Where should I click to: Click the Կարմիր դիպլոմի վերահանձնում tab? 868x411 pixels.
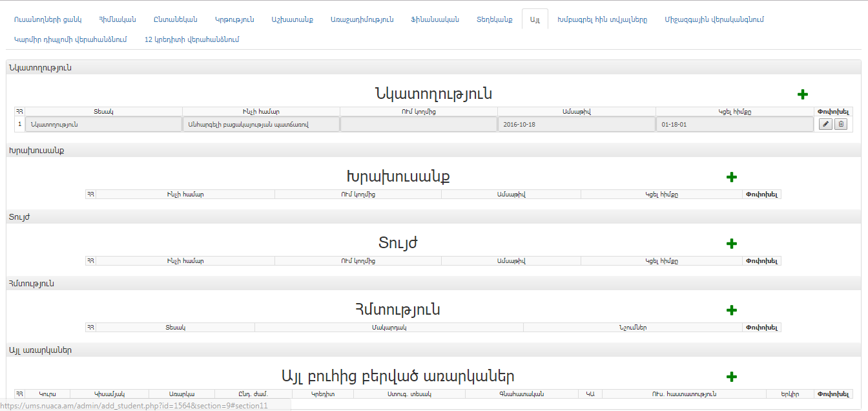point(70,39)
